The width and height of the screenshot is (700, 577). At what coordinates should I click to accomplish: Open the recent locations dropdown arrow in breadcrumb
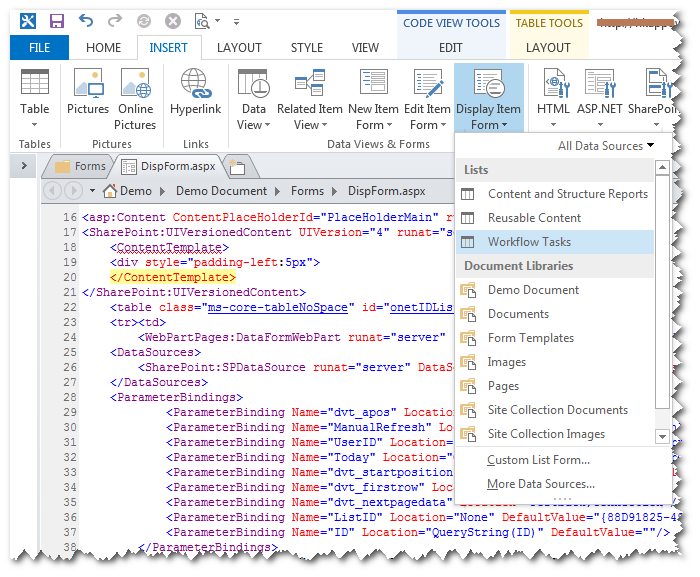[92, 191]
